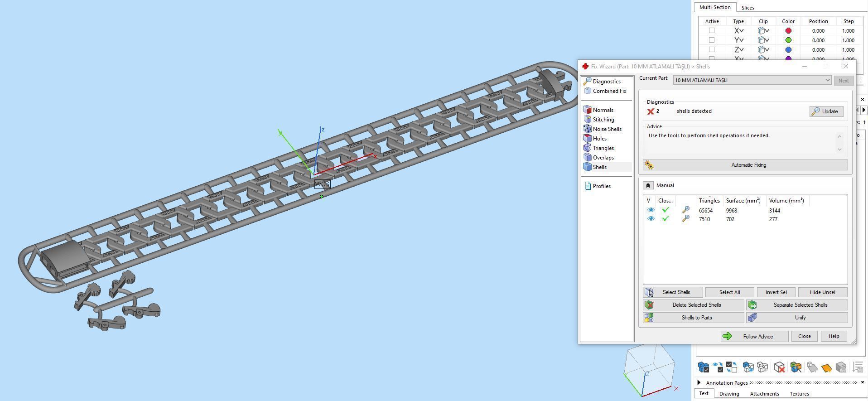Close the Annotation Pages panel
868x401 pixels.
(862, 383)
